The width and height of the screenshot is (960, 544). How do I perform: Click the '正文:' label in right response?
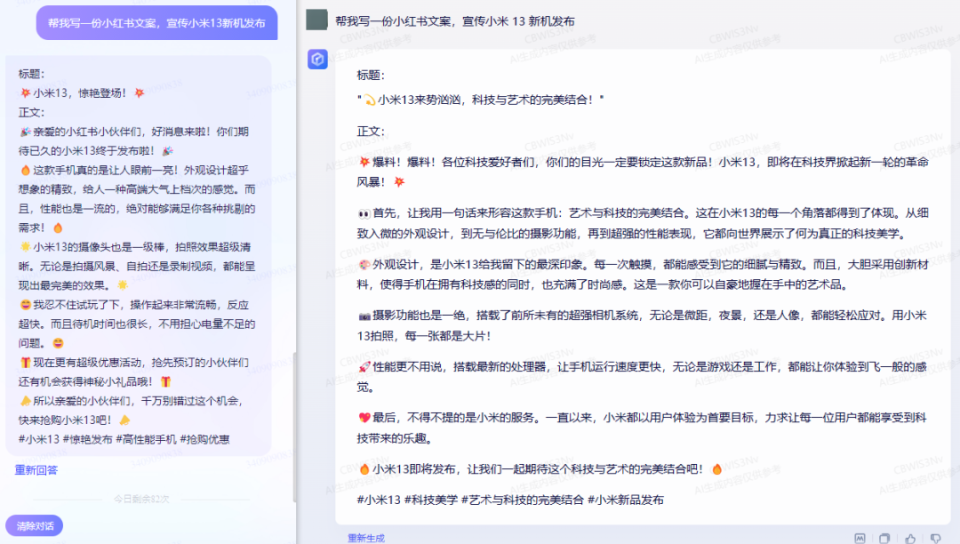(371, 132)
